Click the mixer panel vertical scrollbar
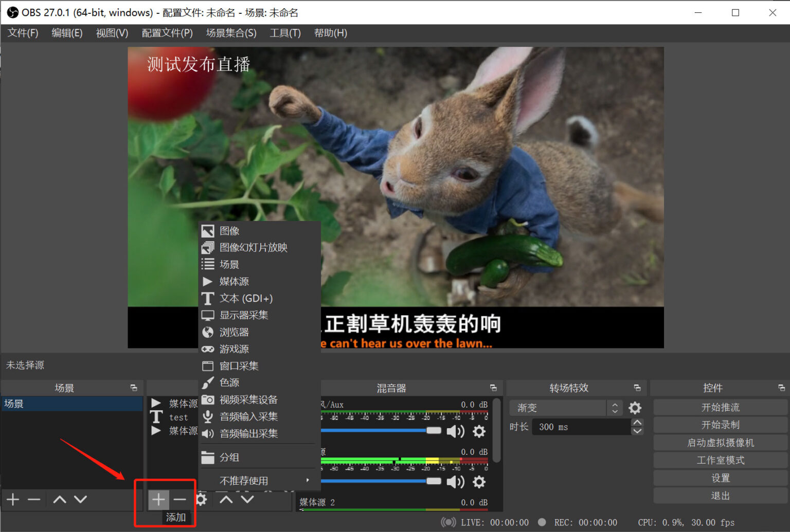This screenshot has width=790, height=532. pyautogui.click(x=496, y=430)
